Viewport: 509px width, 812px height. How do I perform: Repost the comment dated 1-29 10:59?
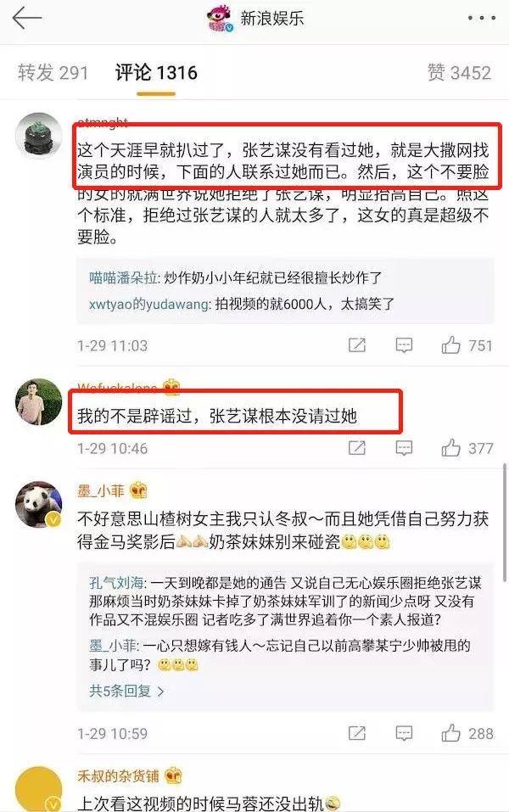point(357,733)
